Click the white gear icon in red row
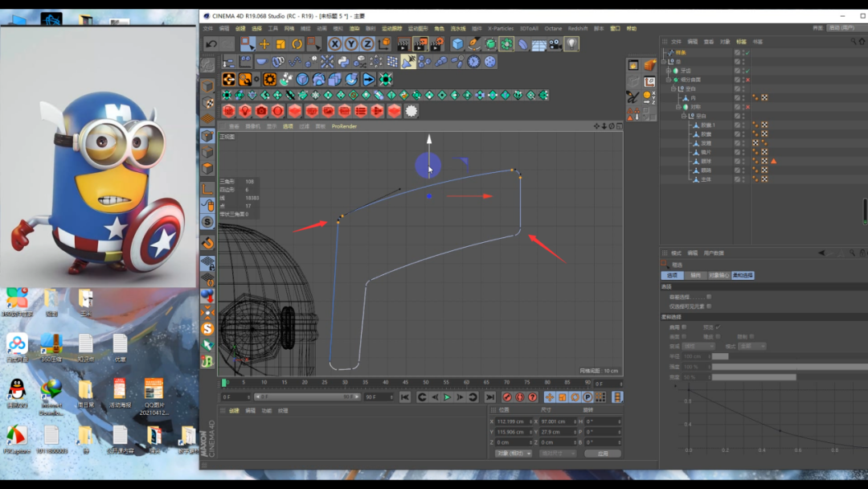Image resolution: width=868 pixels, height=489 pixels. [411, 111]
